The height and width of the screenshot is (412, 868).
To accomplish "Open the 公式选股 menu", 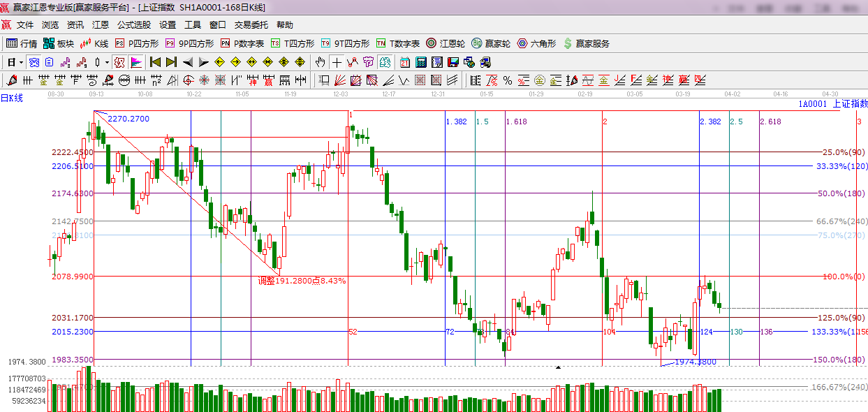I will (x=133, y=24).
